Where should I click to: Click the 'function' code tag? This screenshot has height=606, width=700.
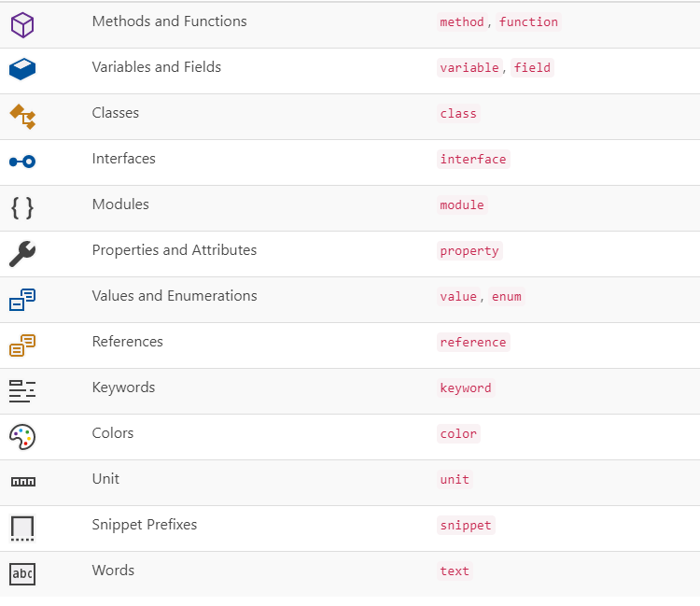pyautogui.click(x=528, y=21)
